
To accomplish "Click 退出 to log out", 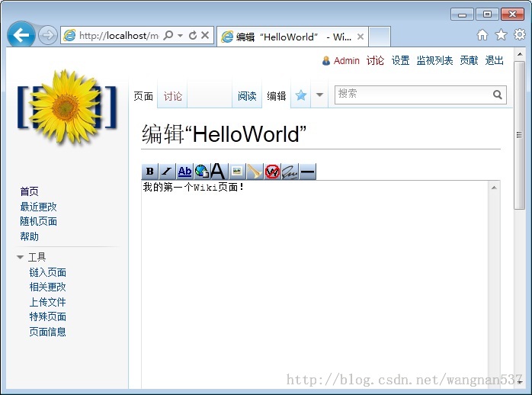I will (x=494, y=61).
